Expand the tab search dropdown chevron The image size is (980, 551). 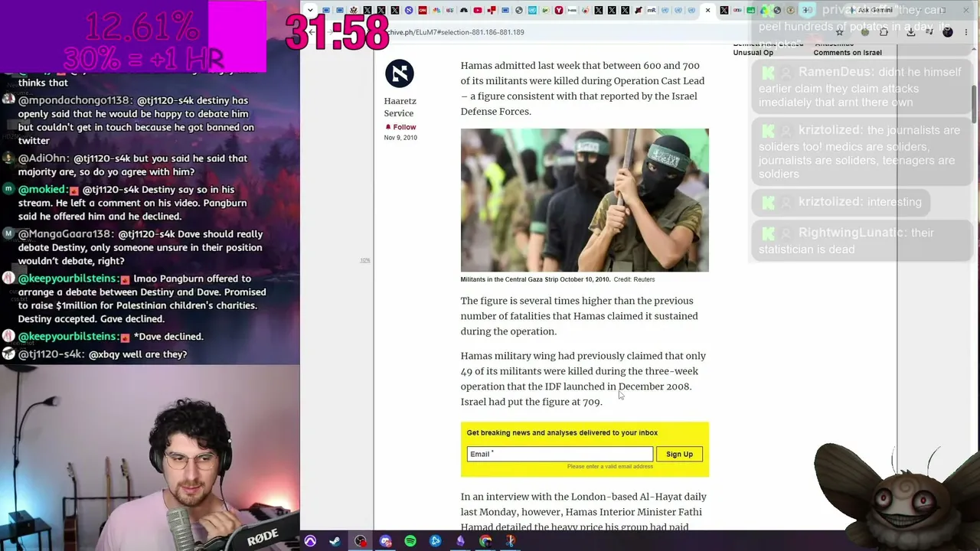coord(310,10)
